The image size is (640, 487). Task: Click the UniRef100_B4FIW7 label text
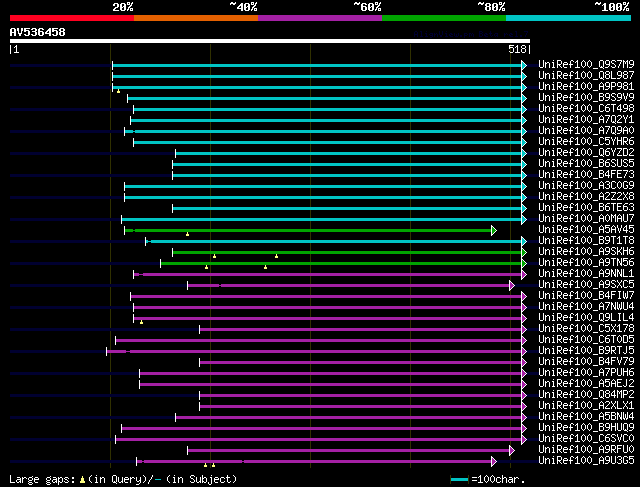click(586, 296)
